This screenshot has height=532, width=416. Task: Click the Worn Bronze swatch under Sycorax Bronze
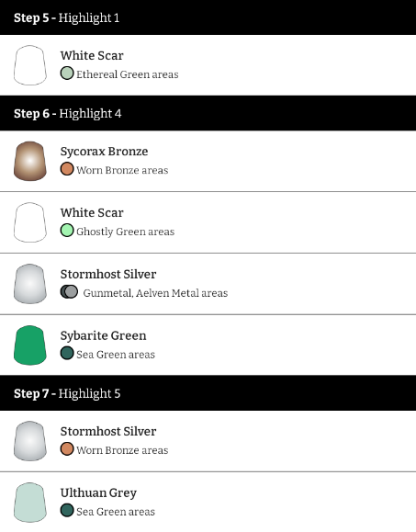[67, 169]
